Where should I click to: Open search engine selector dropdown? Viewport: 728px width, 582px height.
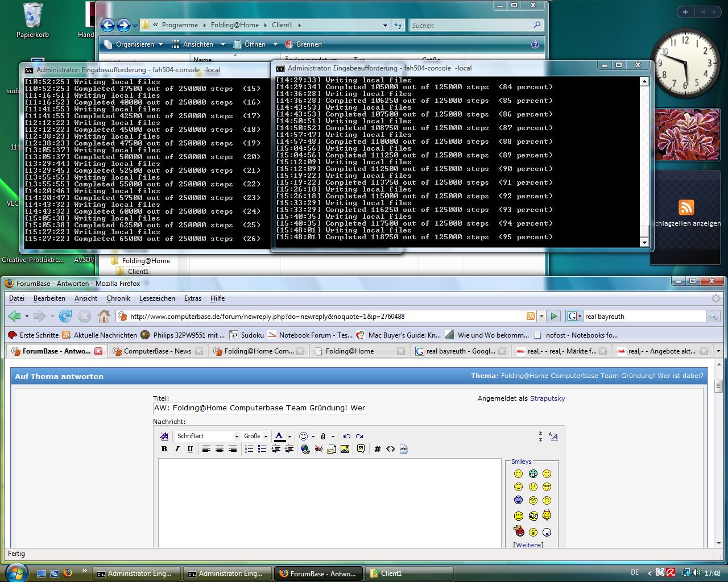[x=574, y=316]
